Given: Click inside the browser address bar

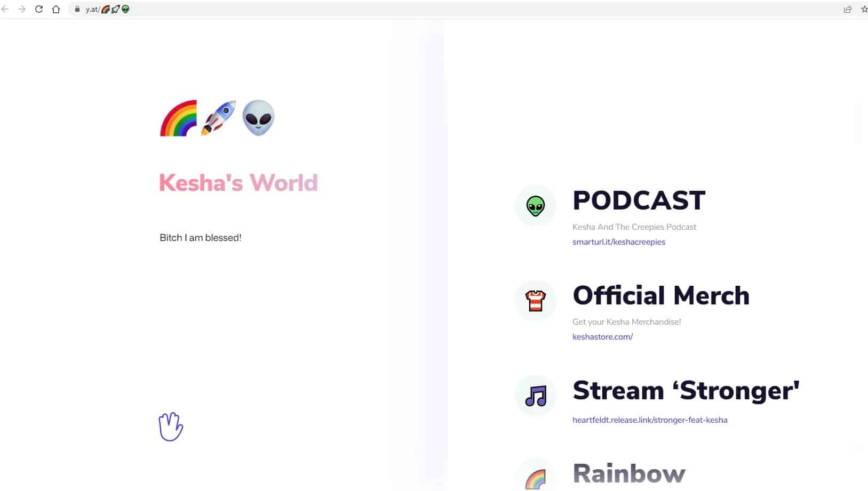Looking at the screenshot, I should point(213,9).
